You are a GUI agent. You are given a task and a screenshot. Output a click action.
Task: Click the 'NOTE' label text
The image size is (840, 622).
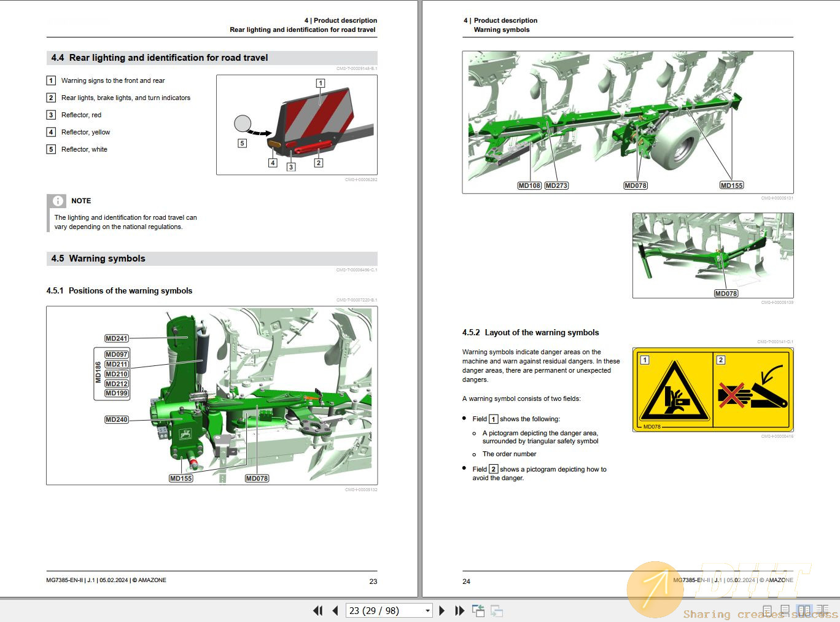tap(81, 201)
